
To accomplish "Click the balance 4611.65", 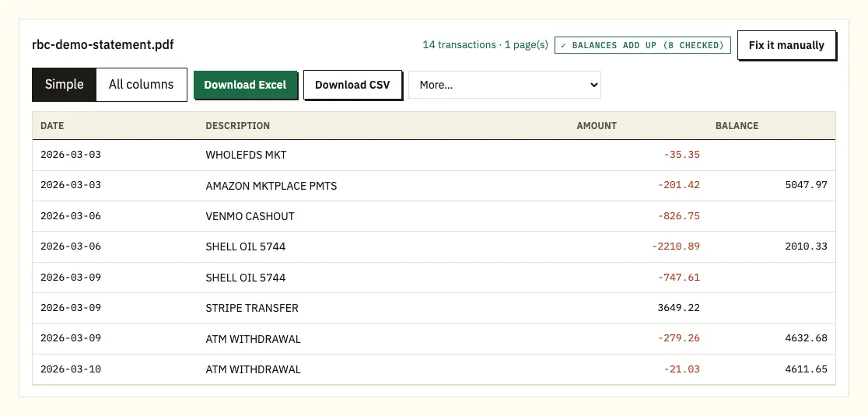I will (x=806, y=369).
